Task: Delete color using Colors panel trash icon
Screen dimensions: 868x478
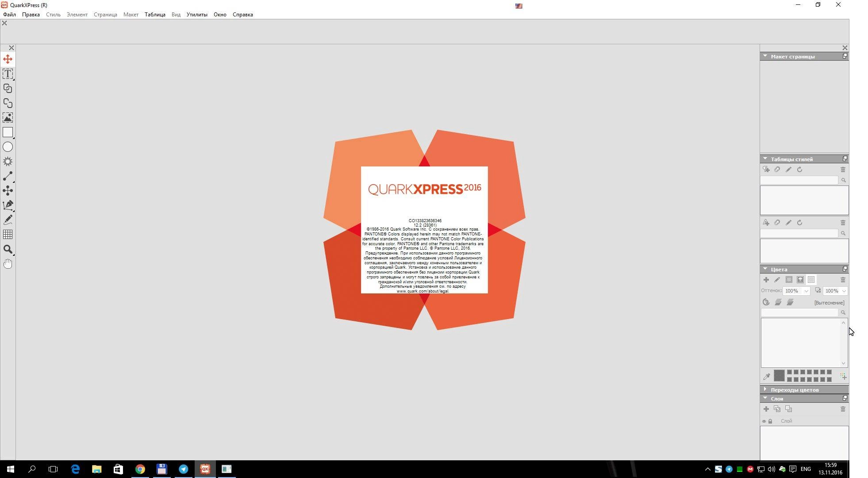Action: [x=843, y=280]
